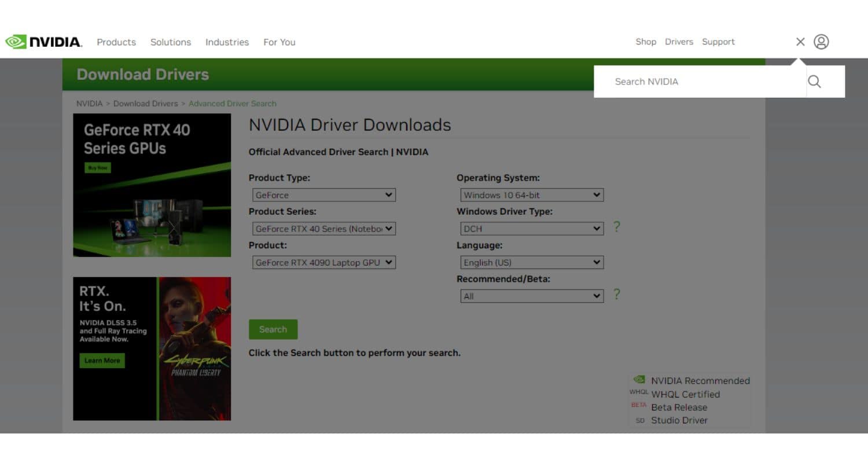Screen dimensions: 868x463
Task: Click the NVIDIA Recommended legend text
Action: click(x=700, y=381)
